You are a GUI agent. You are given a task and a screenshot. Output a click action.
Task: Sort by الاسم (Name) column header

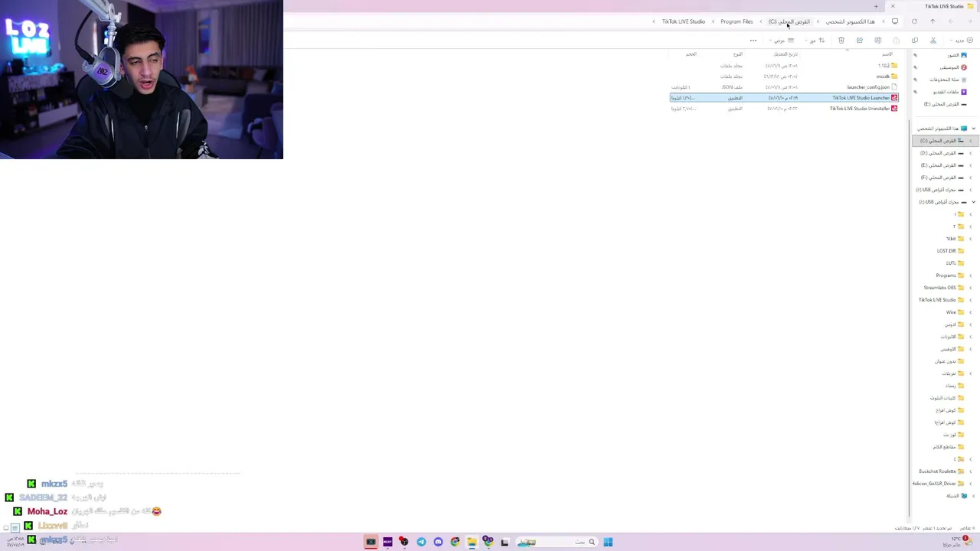coord(887,54)
